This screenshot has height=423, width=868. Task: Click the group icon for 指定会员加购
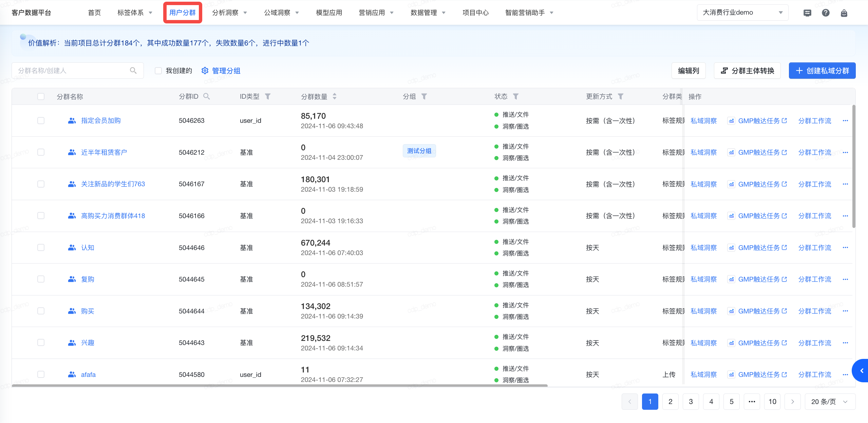tap(72, 120)
